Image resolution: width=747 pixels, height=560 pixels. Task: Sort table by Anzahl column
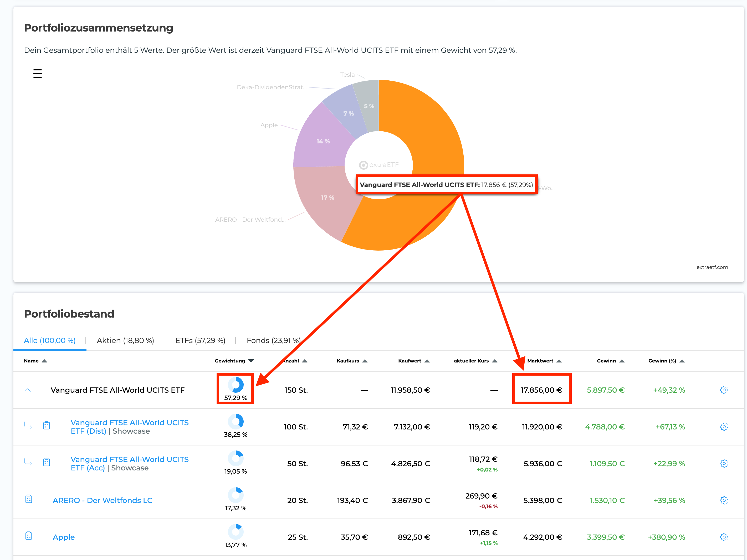click(x=295, y=361)
